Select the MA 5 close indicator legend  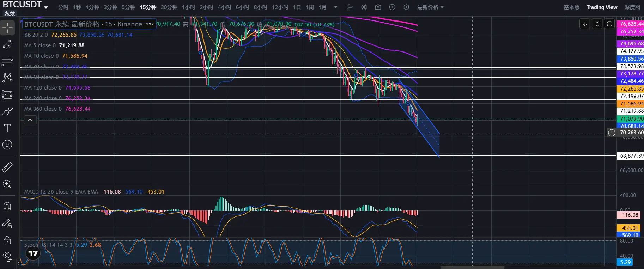click(40, 45)
